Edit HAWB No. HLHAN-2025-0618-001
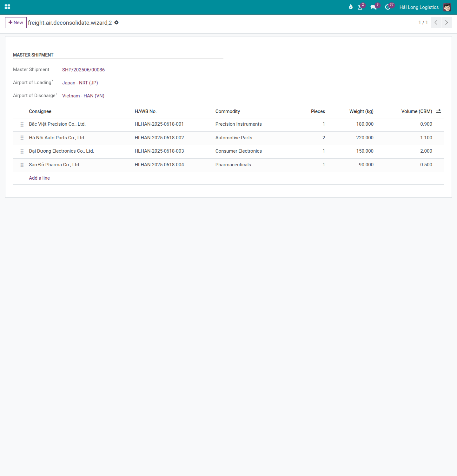 tap(159, 124)
